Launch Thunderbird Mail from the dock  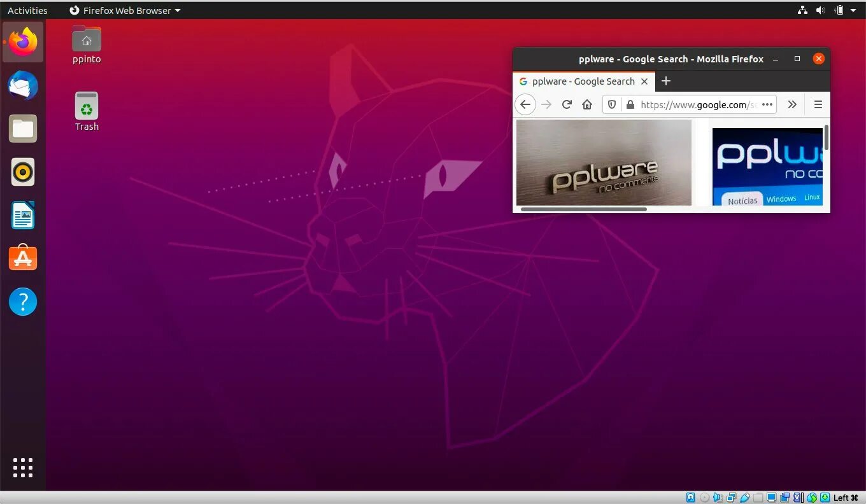point(23,85)
